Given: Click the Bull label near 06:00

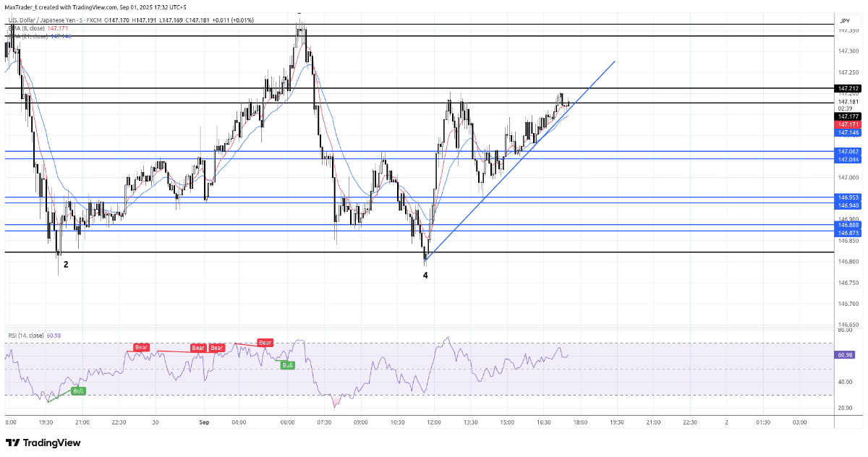Looking at the screenshot, I should point(287,365).
